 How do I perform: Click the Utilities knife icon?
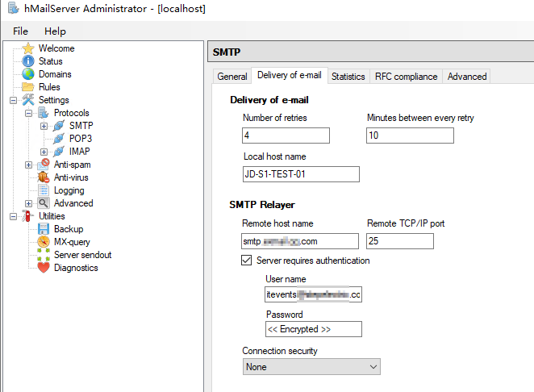coord(27,216)
